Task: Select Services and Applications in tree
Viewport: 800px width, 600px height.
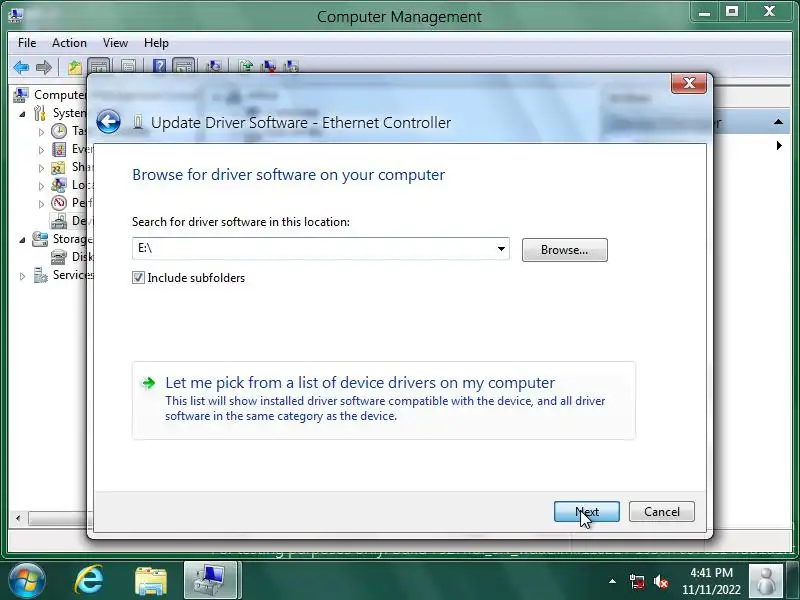Action: pos(63,275)
